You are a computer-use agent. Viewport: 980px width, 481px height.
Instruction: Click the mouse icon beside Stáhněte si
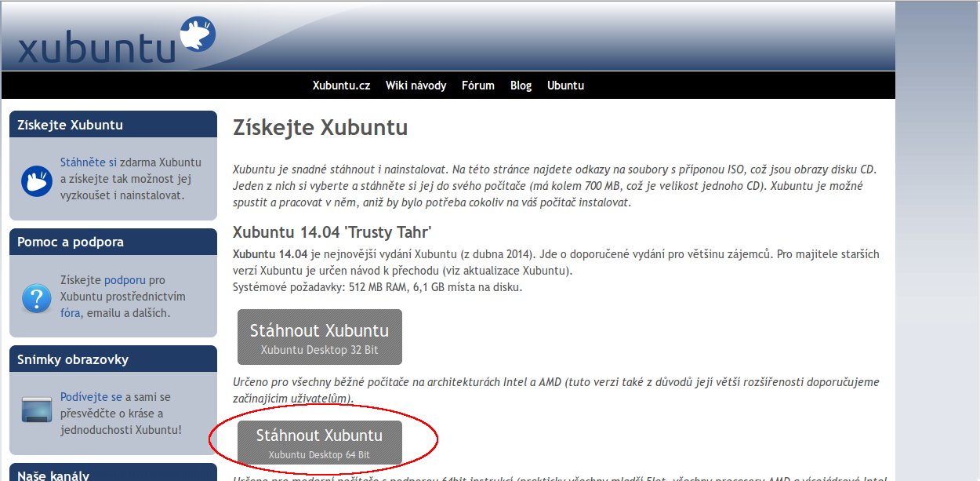[37, 181]
